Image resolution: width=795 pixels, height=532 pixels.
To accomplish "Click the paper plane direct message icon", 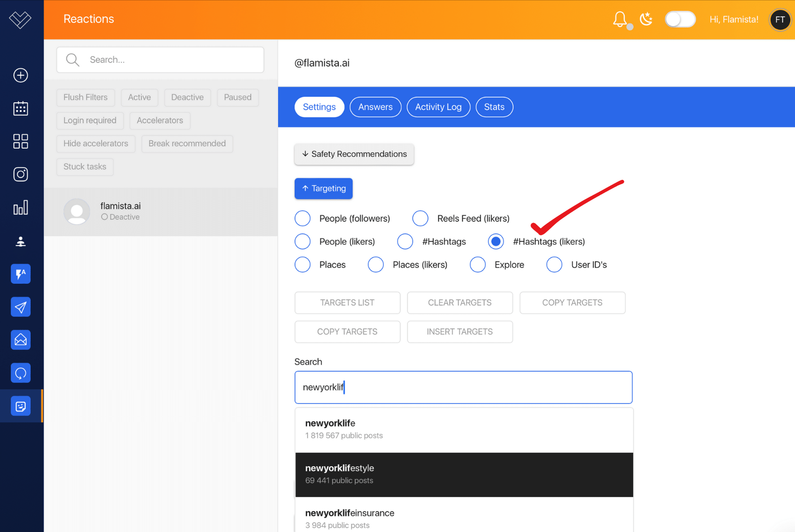I will (21, 307).
